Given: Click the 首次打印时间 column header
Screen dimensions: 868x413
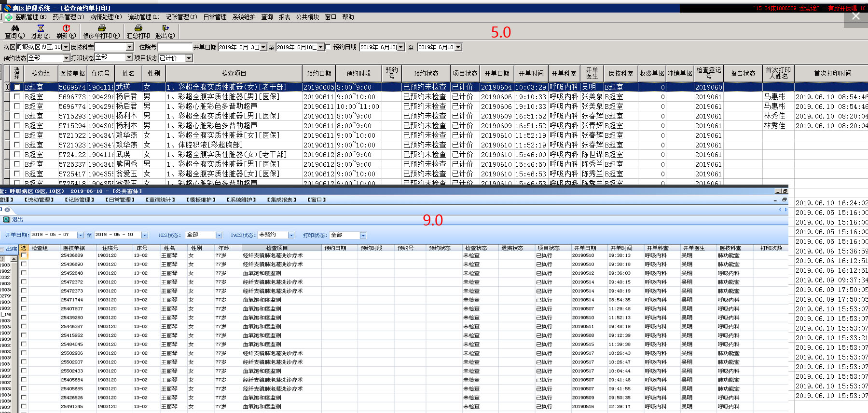Looking at the screenshot, I should [833, 73].
